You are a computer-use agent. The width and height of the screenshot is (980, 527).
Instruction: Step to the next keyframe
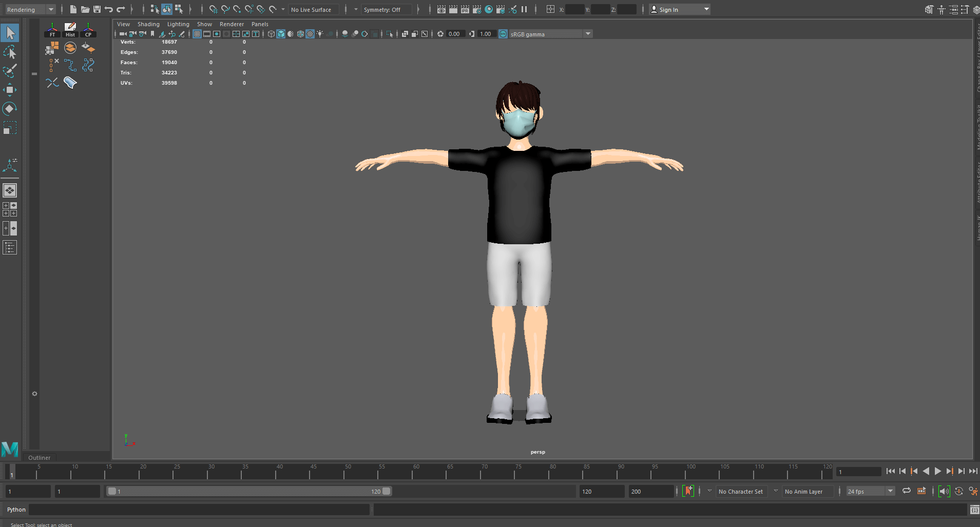pos(949,471)
